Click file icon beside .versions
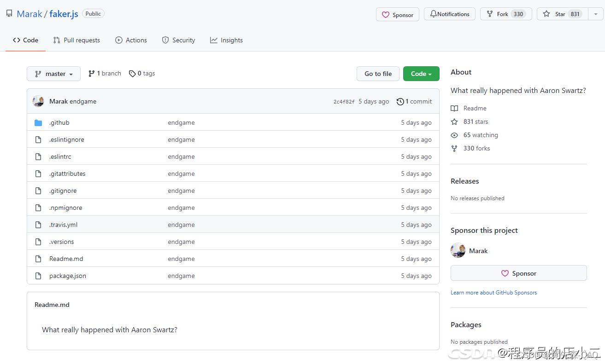 [38, 242]
